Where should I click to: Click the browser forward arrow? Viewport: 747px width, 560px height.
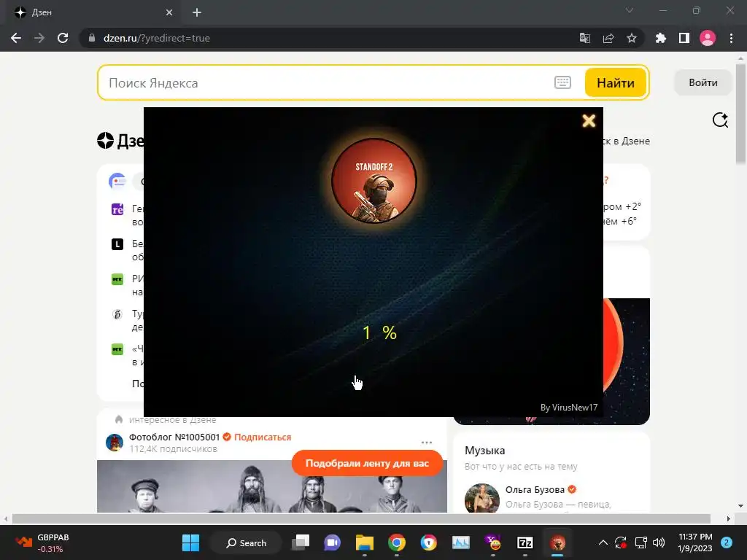click(39, 38)
